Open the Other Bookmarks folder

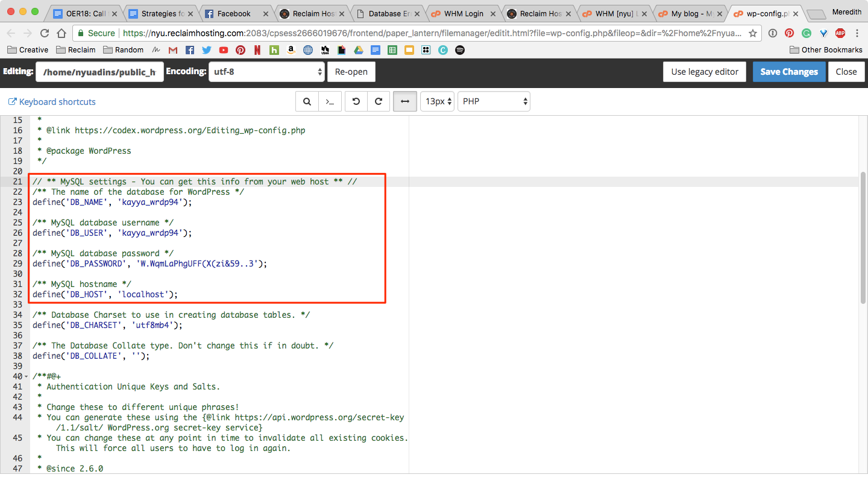(x=826, y=50)
